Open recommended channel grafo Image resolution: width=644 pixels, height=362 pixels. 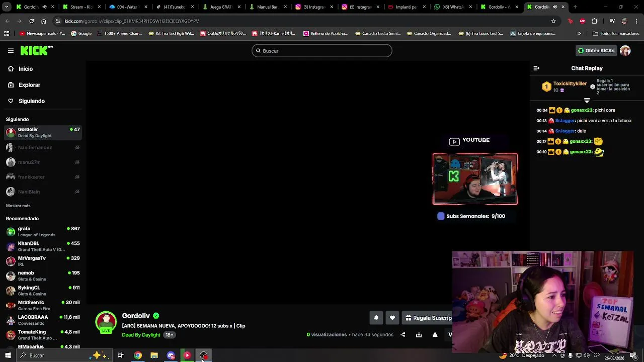click(x=43, y=231)
